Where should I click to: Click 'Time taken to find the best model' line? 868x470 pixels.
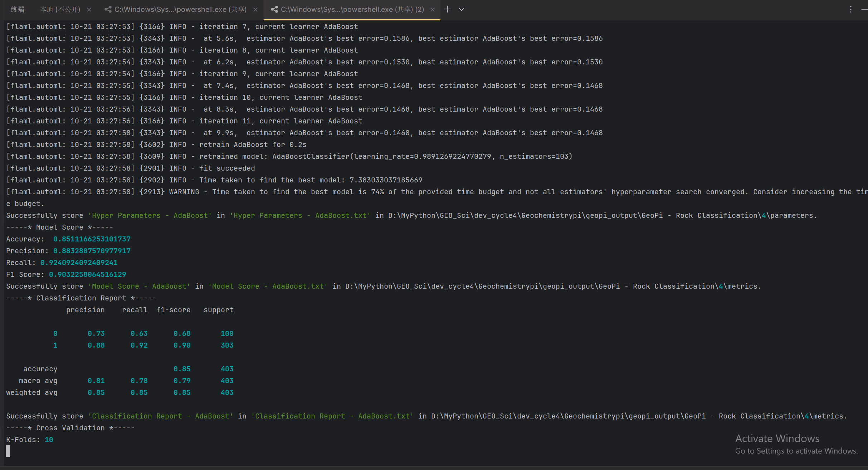[x=214, y=180]
